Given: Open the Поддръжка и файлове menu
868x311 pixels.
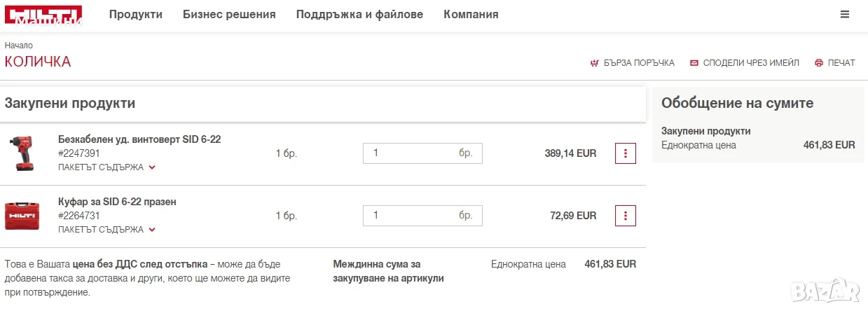Looking at the screenshot, I should click(359, 14).
